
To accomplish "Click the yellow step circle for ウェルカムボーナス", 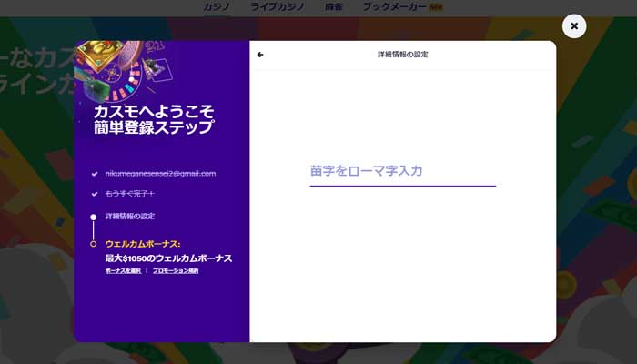I will click(94, 244).
